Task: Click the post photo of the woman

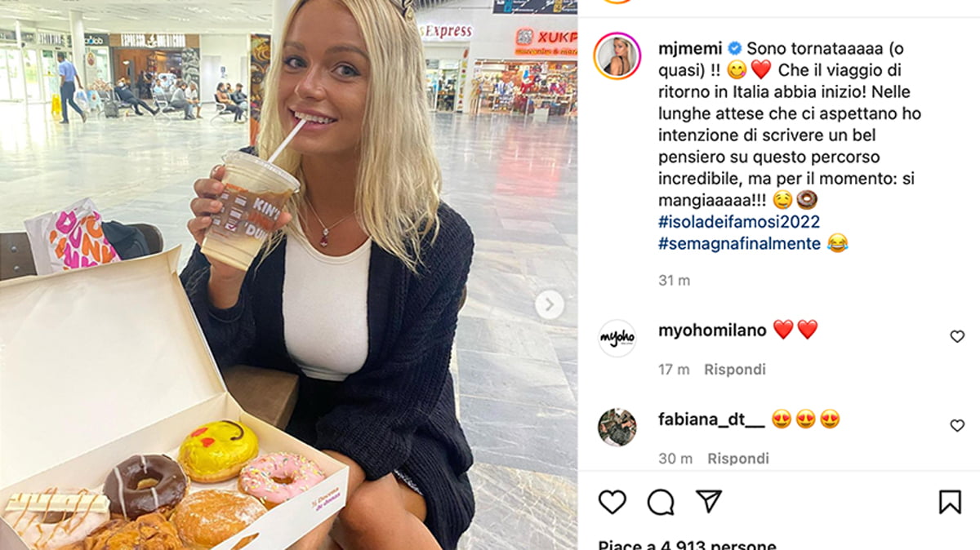Action: (288, 275)
